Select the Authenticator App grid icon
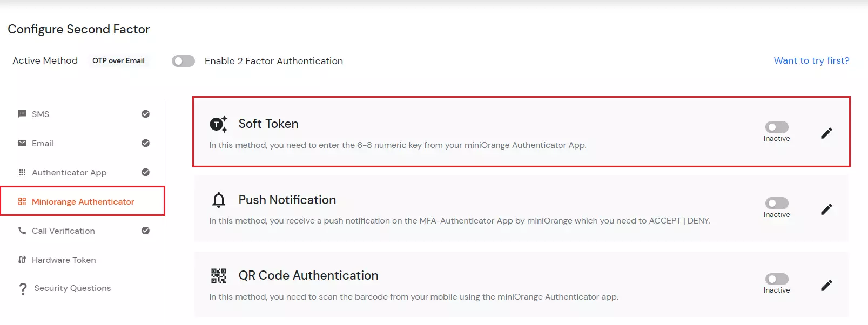Image resolution: width=868 pixels, height=325 pixels. click(x=22, y=172)
